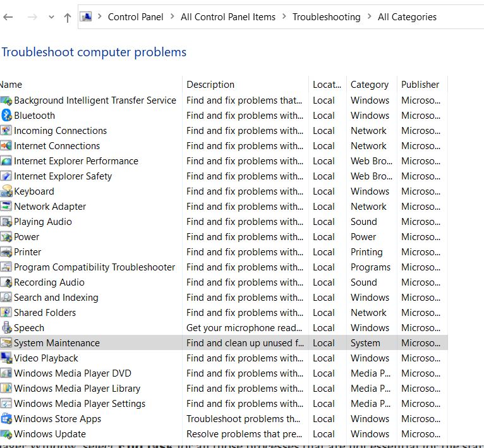Open the Network Adapter troubleshooter
Image resolution: width=484 pixels, height=448 pixels.
coord(50,207)
